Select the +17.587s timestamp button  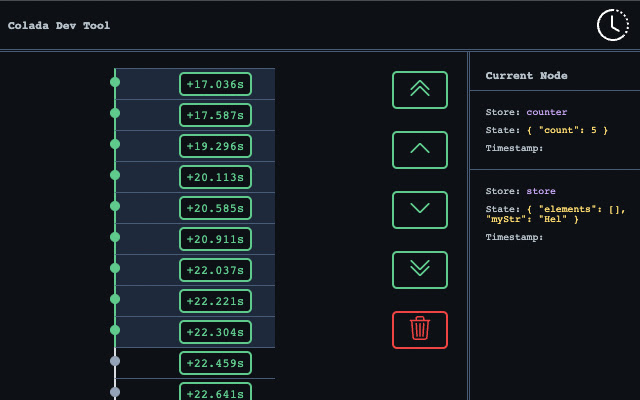click(x=215, y=115)
